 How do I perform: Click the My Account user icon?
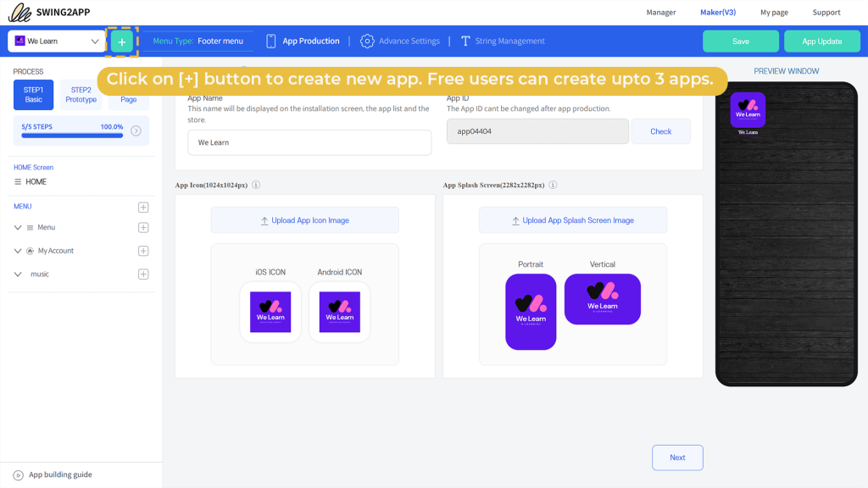tap(31, 251)
